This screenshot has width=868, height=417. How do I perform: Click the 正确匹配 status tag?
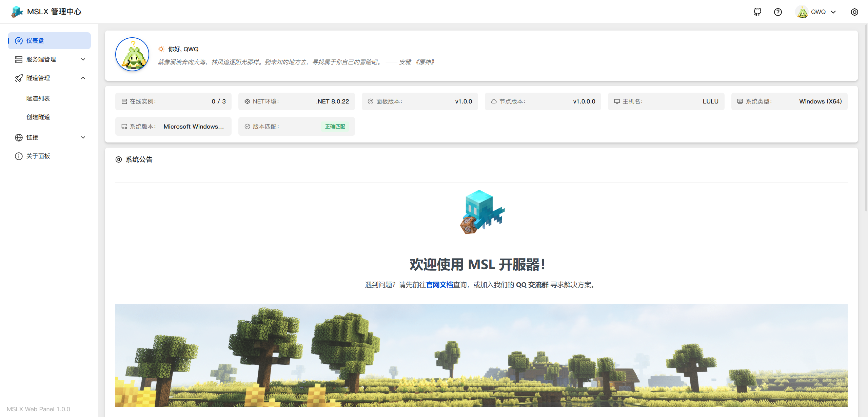[x=335, y=127]
